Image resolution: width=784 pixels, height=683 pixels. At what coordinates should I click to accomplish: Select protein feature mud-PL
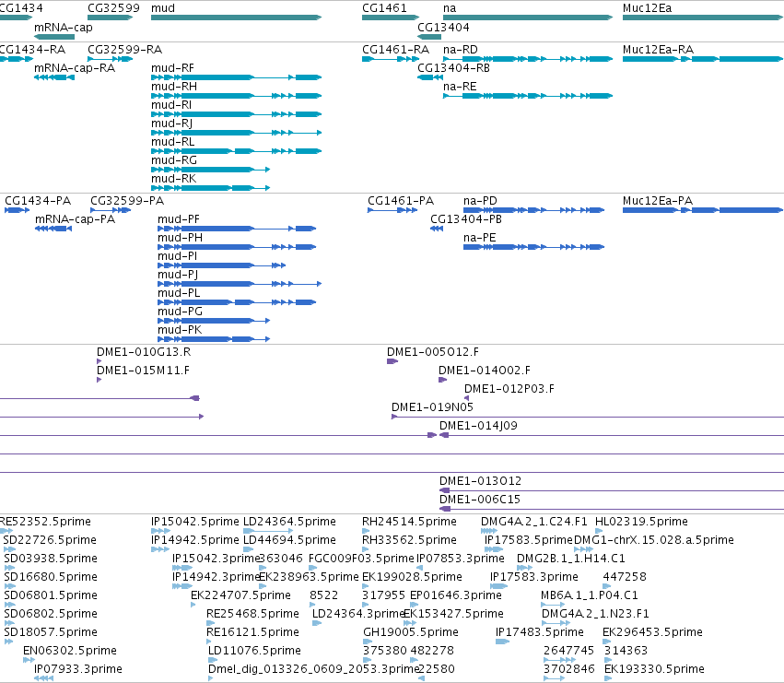[x=237, y=302]
